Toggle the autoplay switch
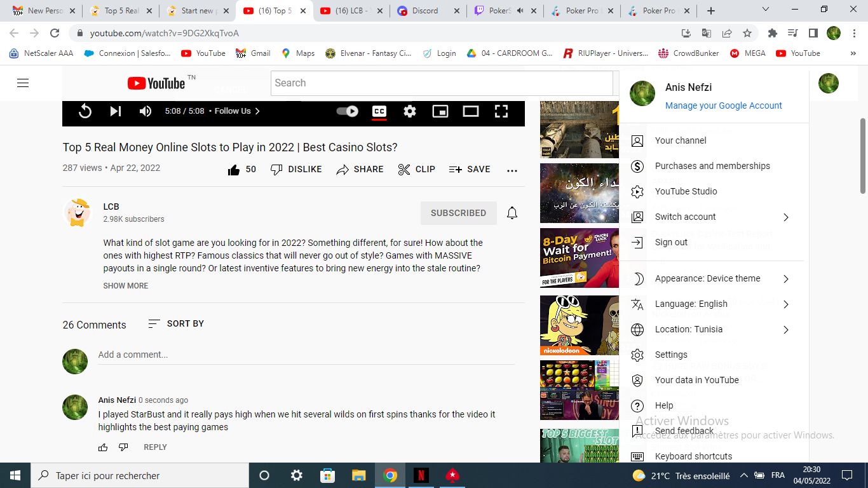This screenshot has height=488, width=868. coord(348,111)
